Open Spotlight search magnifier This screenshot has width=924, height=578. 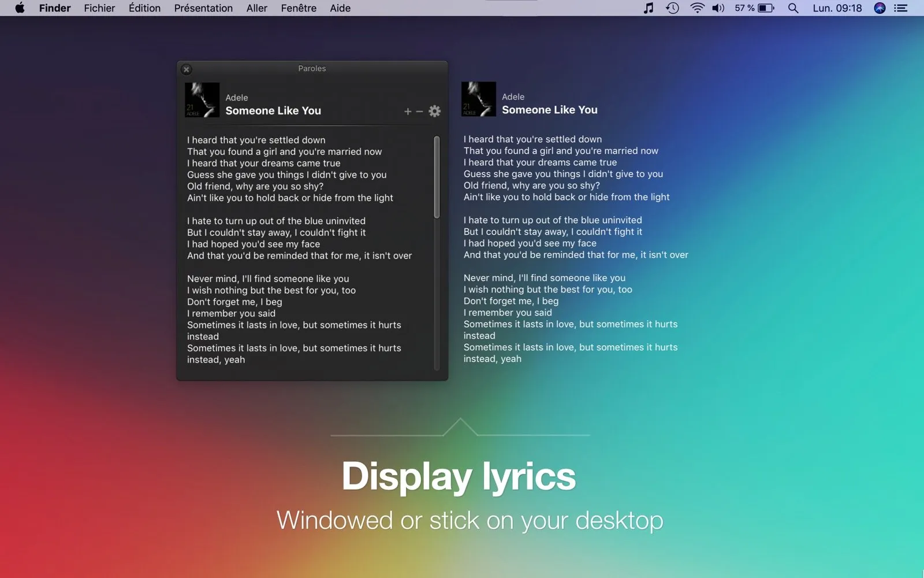click(x=793, y=8)
